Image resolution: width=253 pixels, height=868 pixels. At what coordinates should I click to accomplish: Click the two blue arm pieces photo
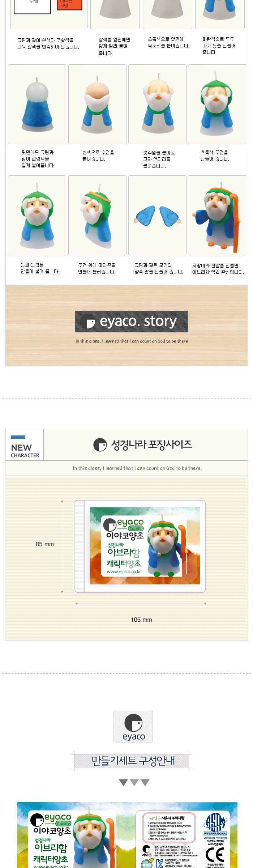(x=157, y=215)
